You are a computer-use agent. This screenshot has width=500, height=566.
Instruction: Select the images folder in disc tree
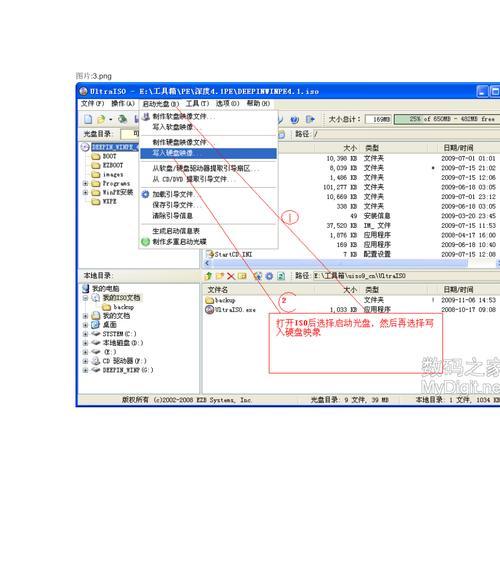pyautogui.click(x=107, y=174)
